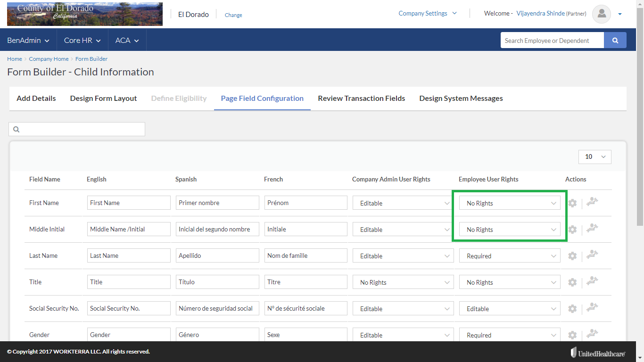The image size is (644, 362).
Task: Open Company Admin rights dropdown for Title
Action: [x=404, y=282]
